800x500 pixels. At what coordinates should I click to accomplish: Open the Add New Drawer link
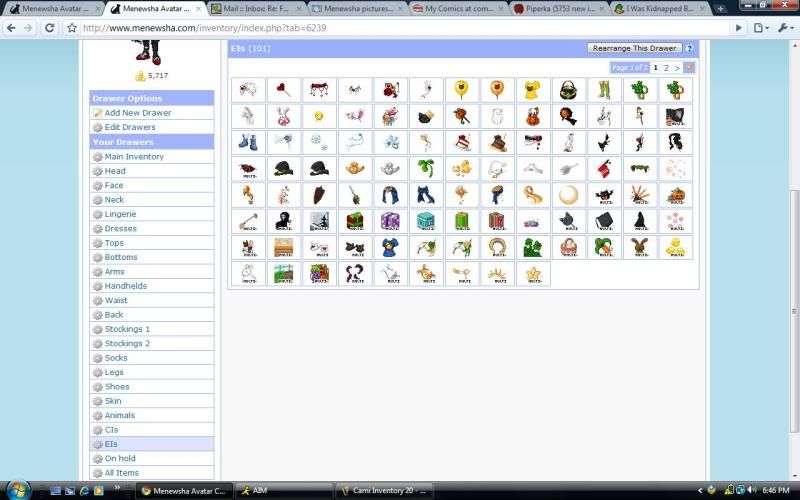click(138, 113)
